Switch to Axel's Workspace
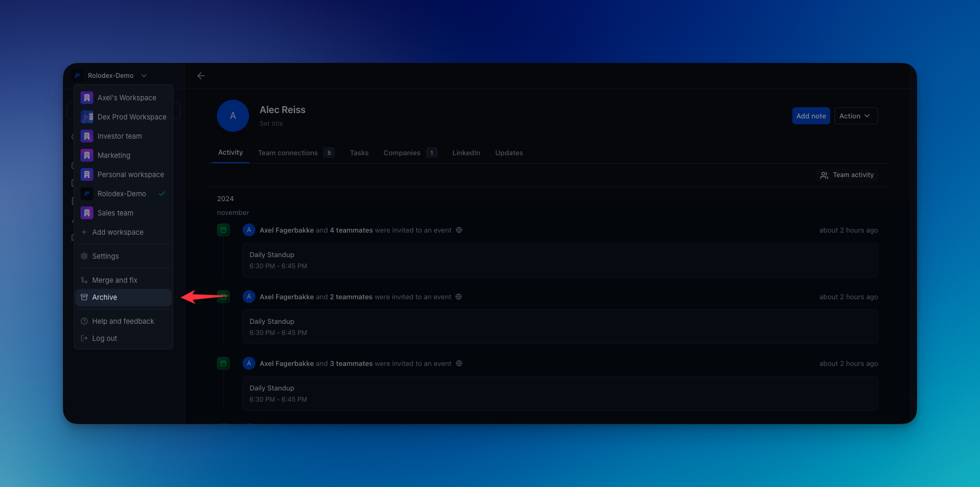The image size is (980, 487). pyautogui.click(x=123, y=98)
